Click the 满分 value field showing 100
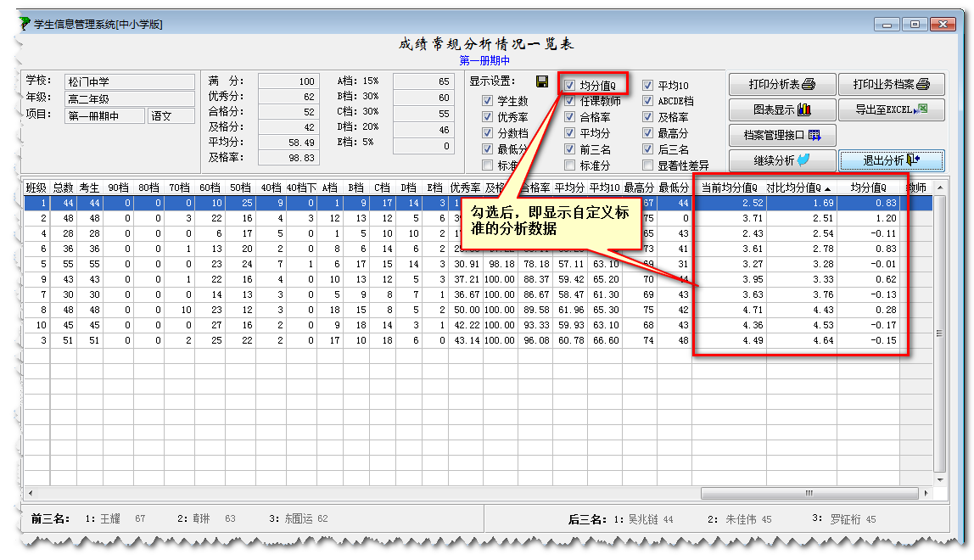The height and width of the screenshot is (560, 974). pyautogui.click(x=288, y=81)
